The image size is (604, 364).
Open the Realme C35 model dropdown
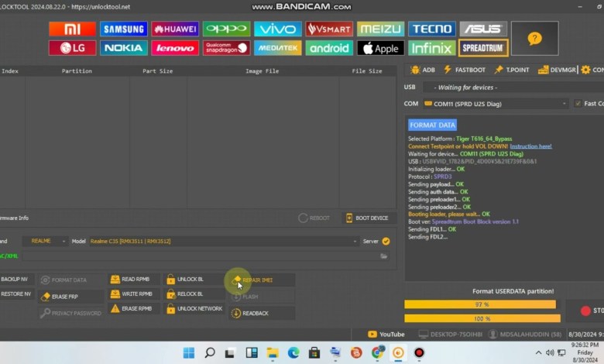[224, 241]
